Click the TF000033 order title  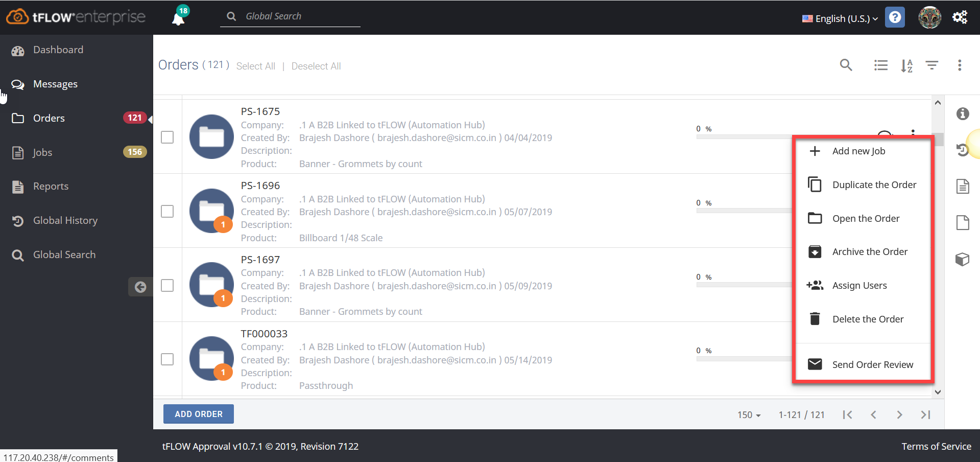(x=264, y=334)
